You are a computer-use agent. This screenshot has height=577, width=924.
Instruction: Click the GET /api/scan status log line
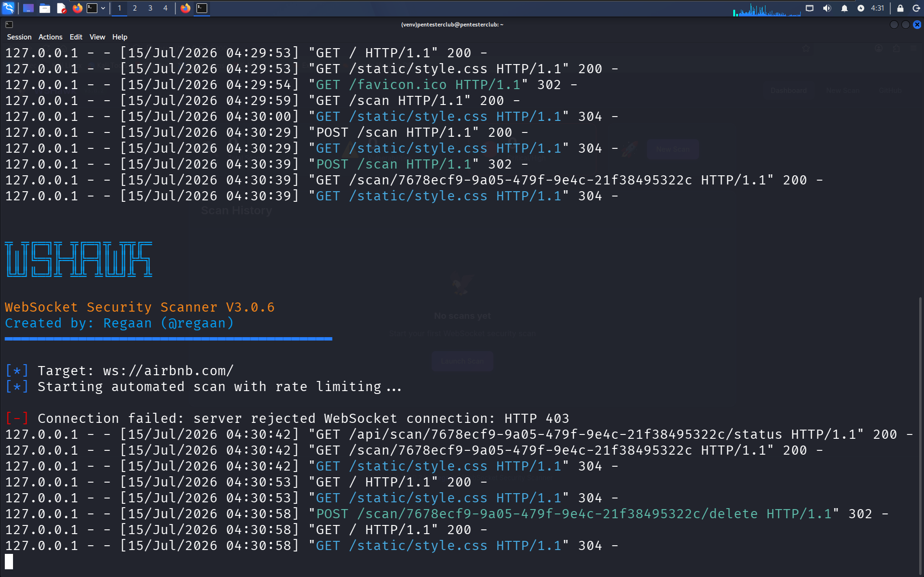[x=459, y=434]
